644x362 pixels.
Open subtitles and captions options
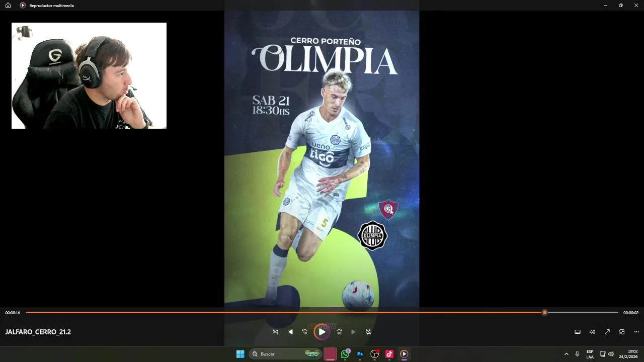click(x=578, y=332)
